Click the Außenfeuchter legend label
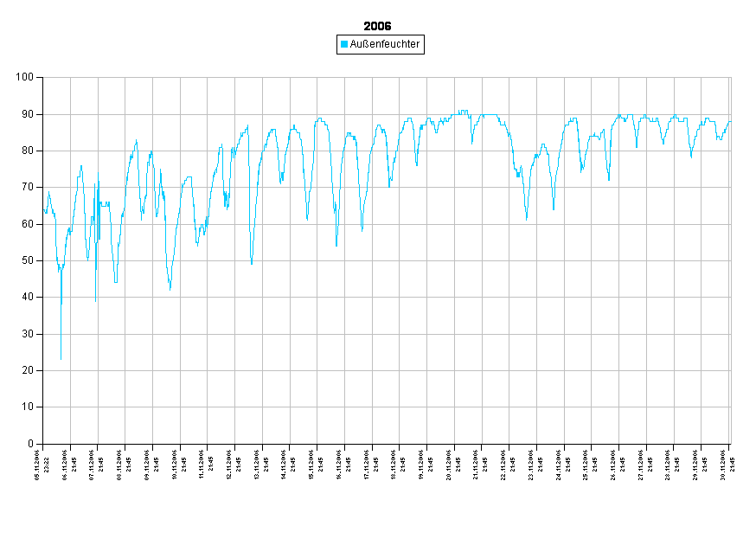Image resolution: width=756 pixels, height=558 pixels. (x=385, y=44)
